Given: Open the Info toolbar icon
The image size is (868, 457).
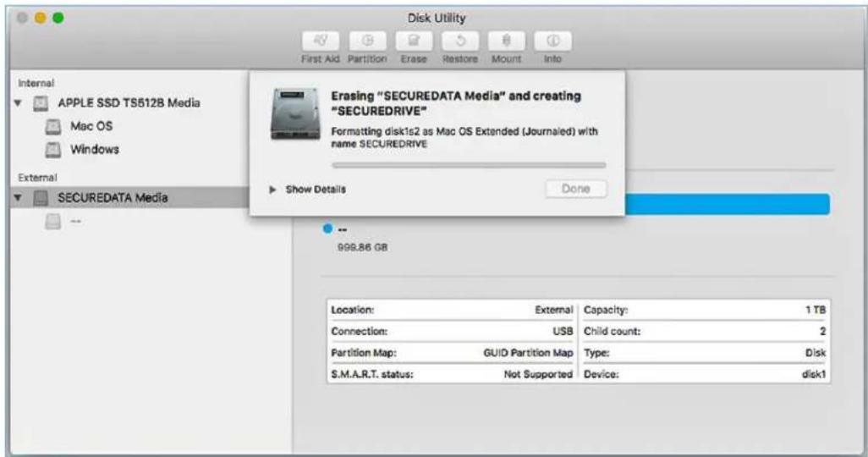Looking at the screenshot, I should [553, 41].
